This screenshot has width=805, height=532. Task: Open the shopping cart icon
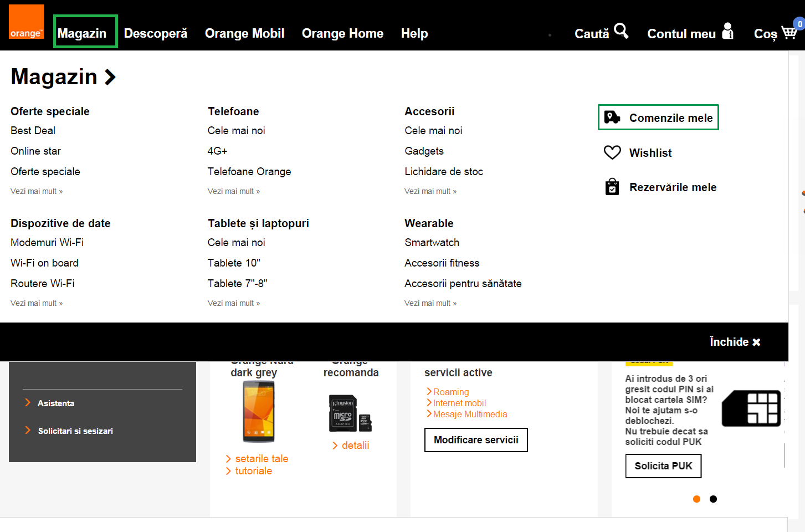(789, 32)
